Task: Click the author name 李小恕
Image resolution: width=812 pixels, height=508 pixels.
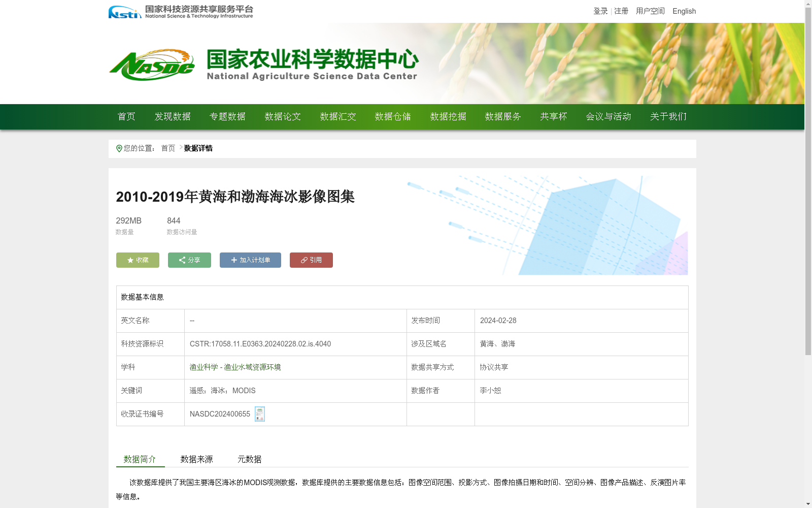Action: [490, 391]
